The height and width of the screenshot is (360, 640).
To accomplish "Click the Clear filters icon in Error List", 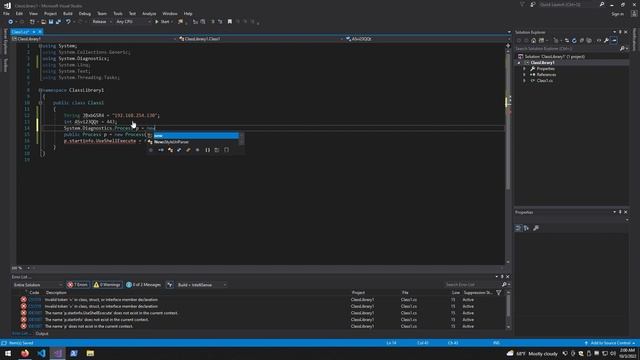I will click(170, 284).
